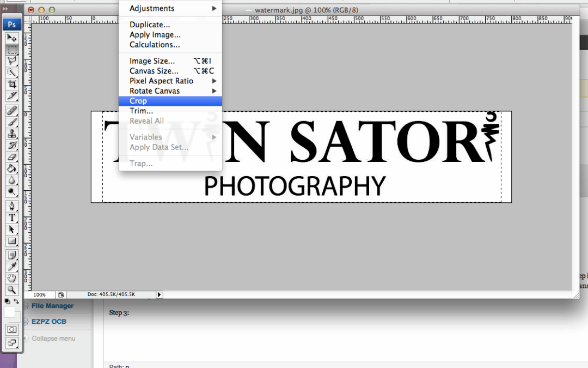Select the Notes tool
The image size is (588, 368).
(12, 255)
